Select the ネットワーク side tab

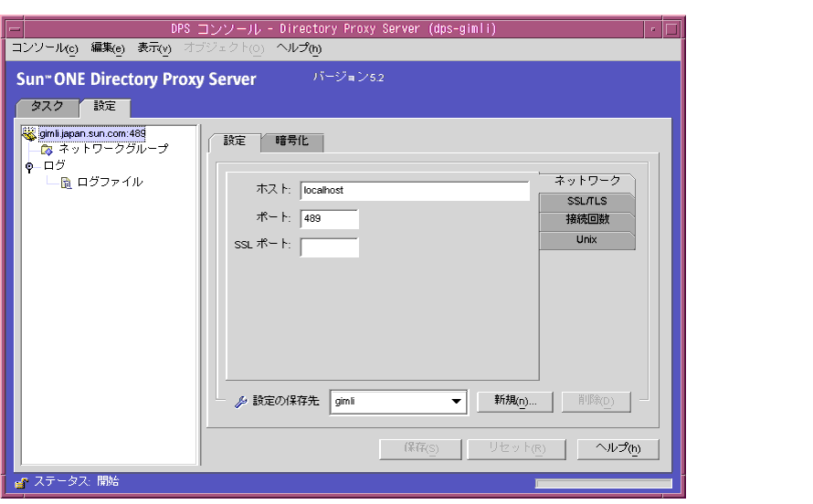[587, 181]
